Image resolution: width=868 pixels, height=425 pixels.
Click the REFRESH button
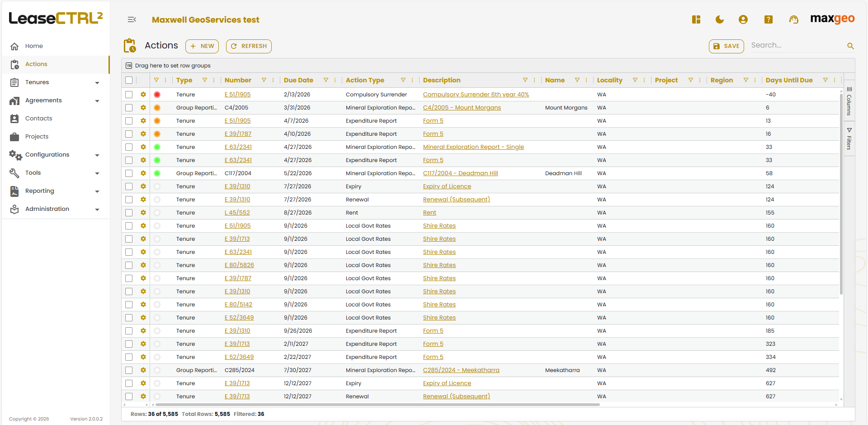point(249,46)
